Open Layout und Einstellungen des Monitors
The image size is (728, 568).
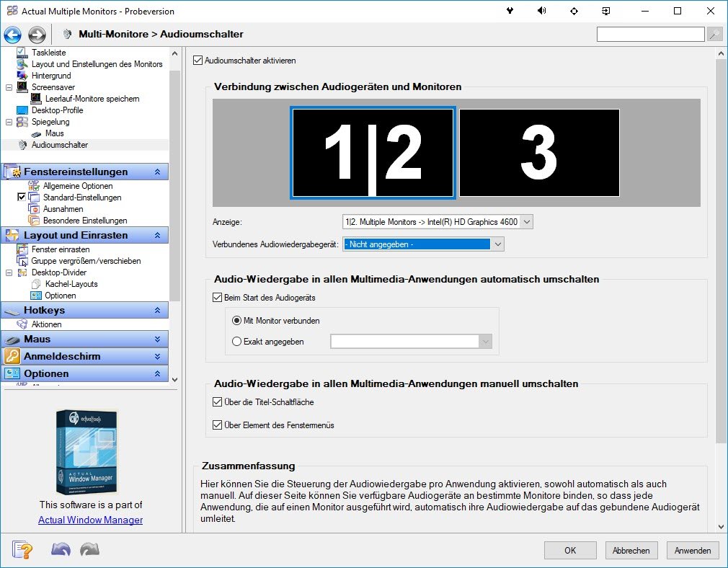coord(97,64)
